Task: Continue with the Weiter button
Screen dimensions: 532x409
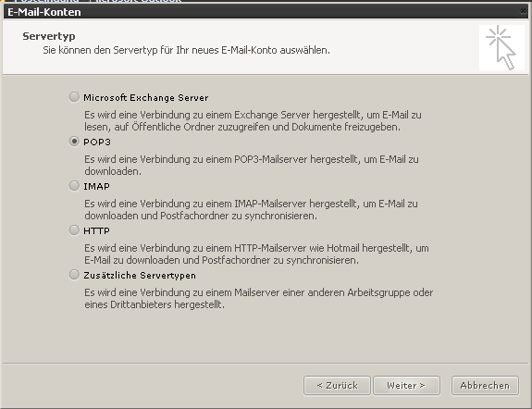Action: (406, 386)
